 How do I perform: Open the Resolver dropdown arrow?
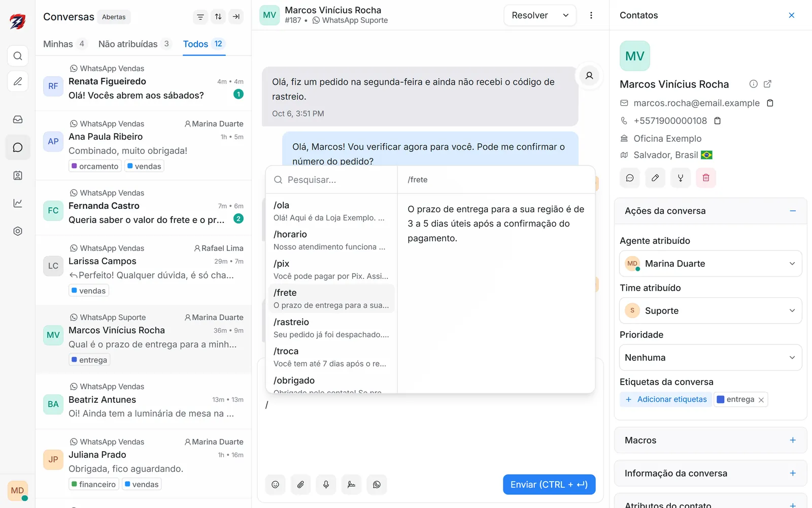pos(566,15)
